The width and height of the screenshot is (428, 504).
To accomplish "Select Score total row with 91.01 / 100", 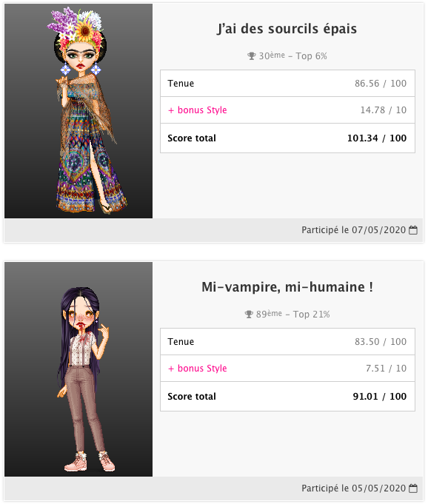I will 287,397.
